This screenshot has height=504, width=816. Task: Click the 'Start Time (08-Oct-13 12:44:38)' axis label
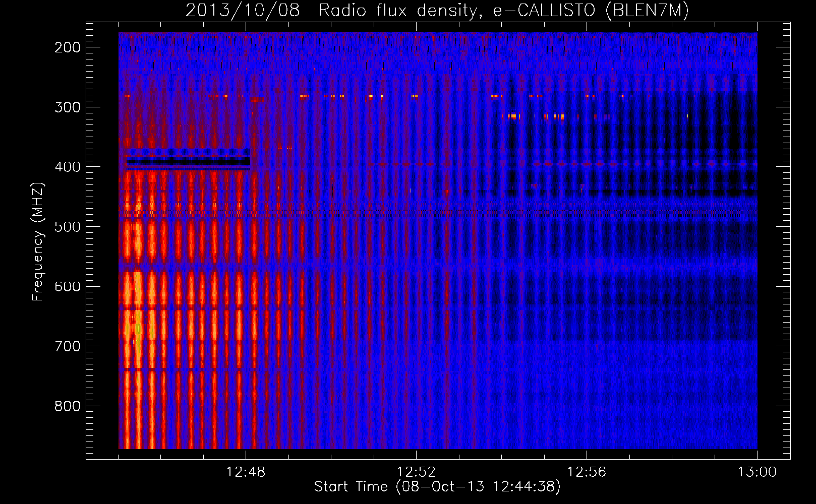pyautogui.click(x=437, y=486)
